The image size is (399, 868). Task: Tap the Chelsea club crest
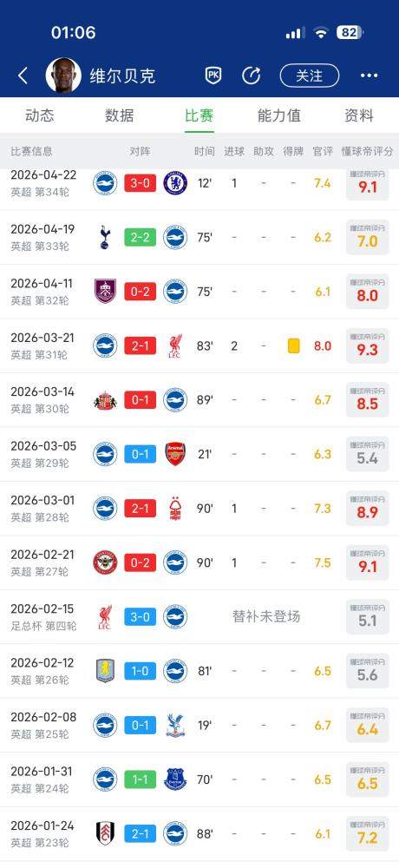pyautogui.click(x=175, y=183)
